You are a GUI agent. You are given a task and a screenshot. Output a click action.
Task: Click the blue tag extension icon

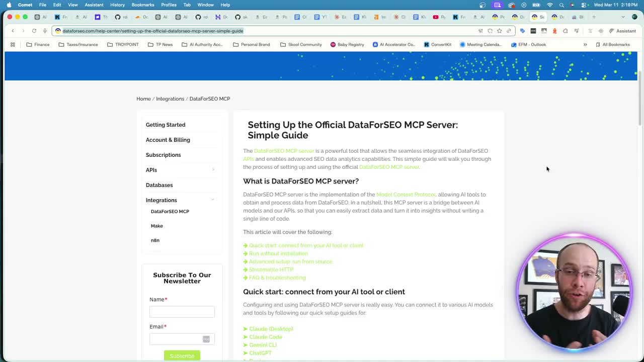tap(522, 31)
